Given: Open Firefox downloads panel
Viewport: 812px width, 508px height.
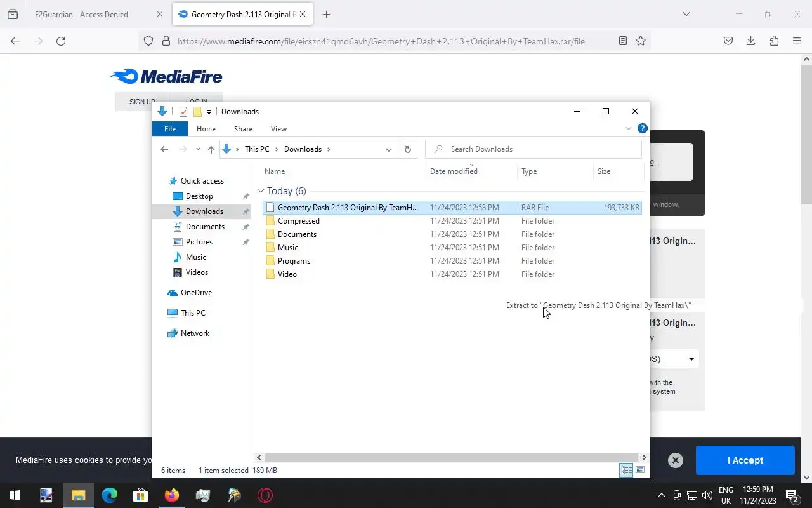Looking at the screenshot, I should (750, 41).
